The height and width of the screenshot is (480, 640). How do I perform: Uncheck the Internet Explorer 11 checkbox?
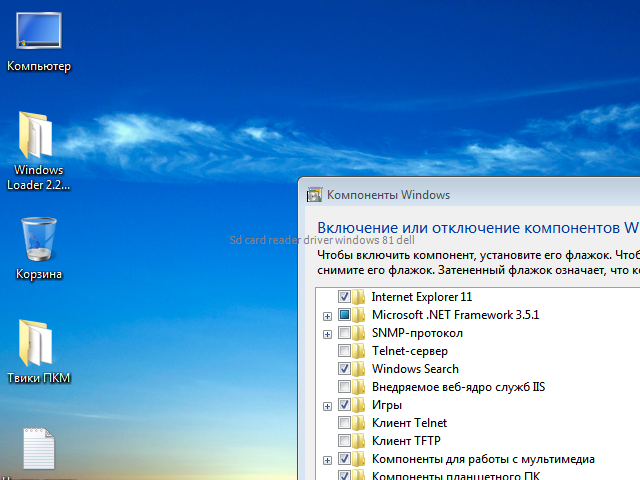(344, 297)
